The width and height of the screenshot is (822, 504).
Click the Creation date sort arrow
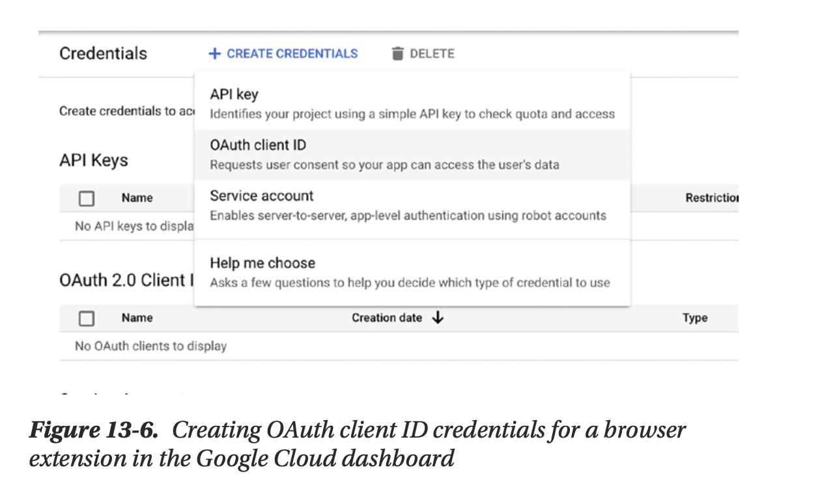coord(438,318)
